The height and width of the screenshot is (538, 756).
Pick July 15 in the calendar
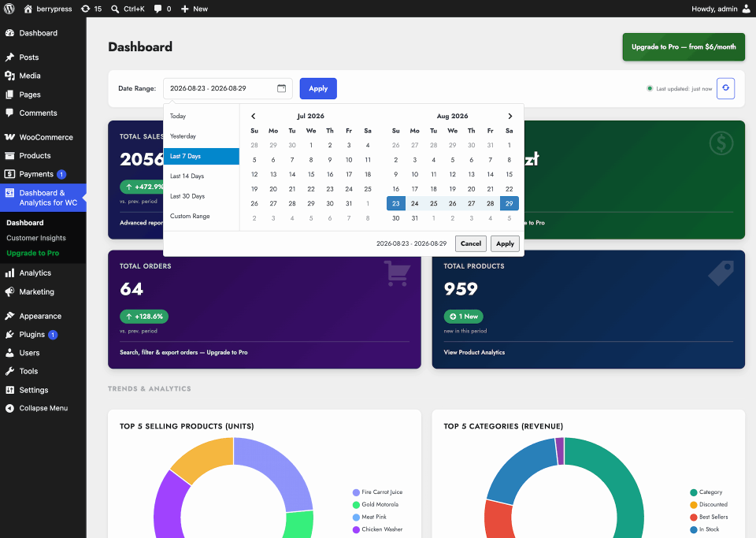coord(311,175)
